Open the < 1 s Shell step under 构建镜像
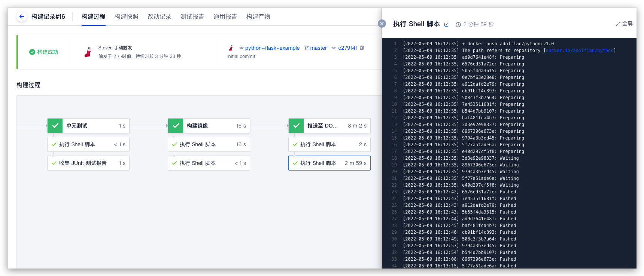Image resolution: width=644 pixels, height=276 pixels. (209, 163)
